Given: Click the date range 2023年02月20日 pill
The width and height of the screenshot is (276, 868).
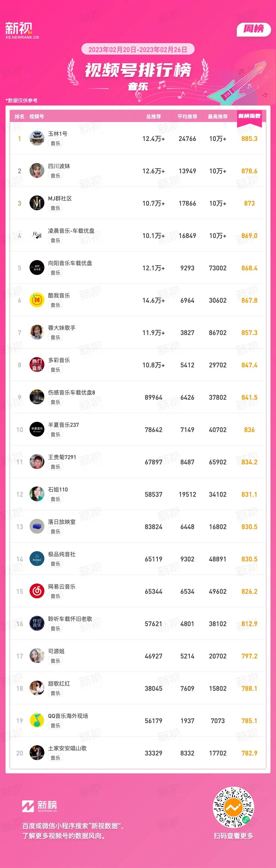Looking at the screenshot, I should (138, 49).
